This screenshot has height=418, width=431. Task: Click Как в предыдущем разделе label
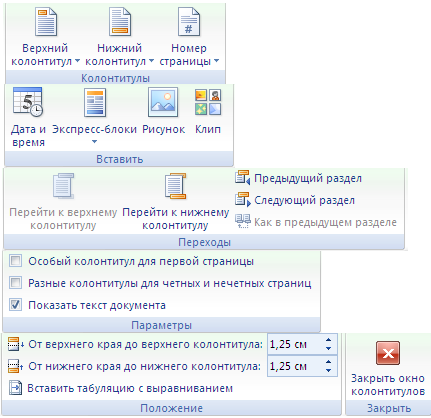click(325, 222)
